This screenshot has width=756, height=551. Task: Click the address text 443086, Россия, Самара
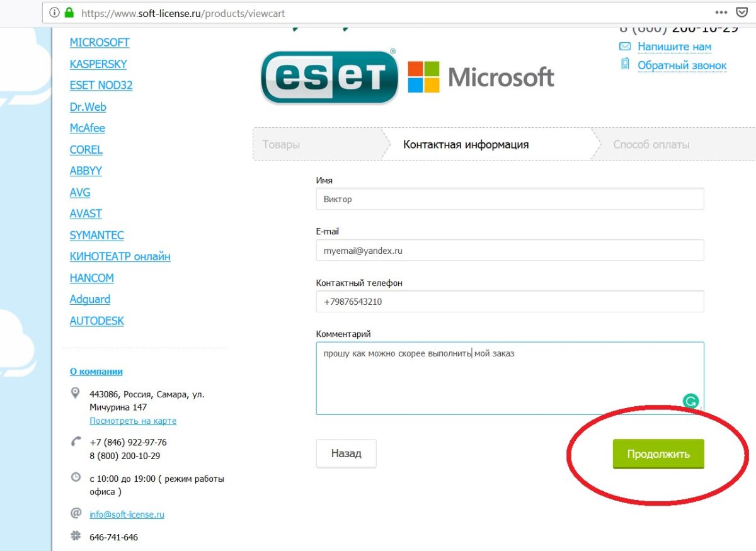(147, 400)
